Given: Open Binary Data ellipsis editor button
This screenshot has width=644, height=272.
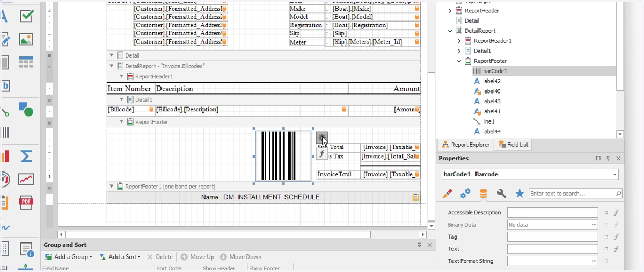Looking at the screenshot, I should pyautogui.click(x=594, y=225).
